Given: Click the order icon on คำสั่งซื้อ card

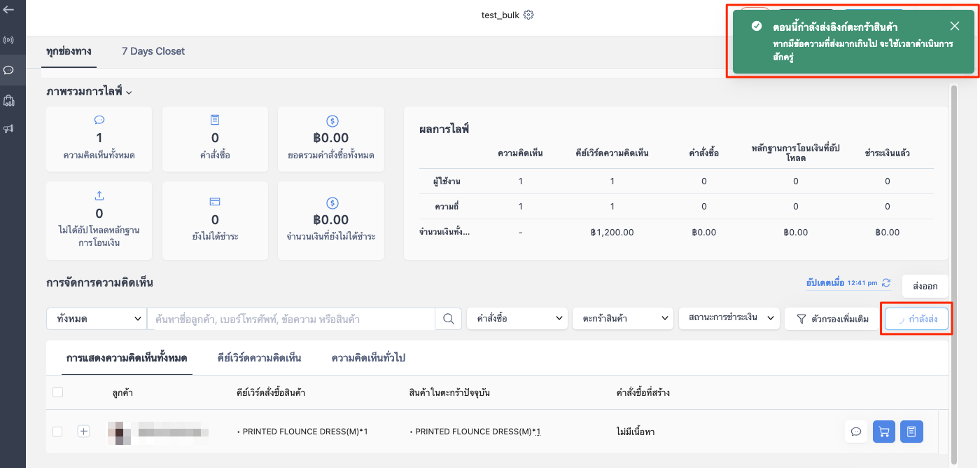Looking at the screenshot, I should [x=215, y=121].
